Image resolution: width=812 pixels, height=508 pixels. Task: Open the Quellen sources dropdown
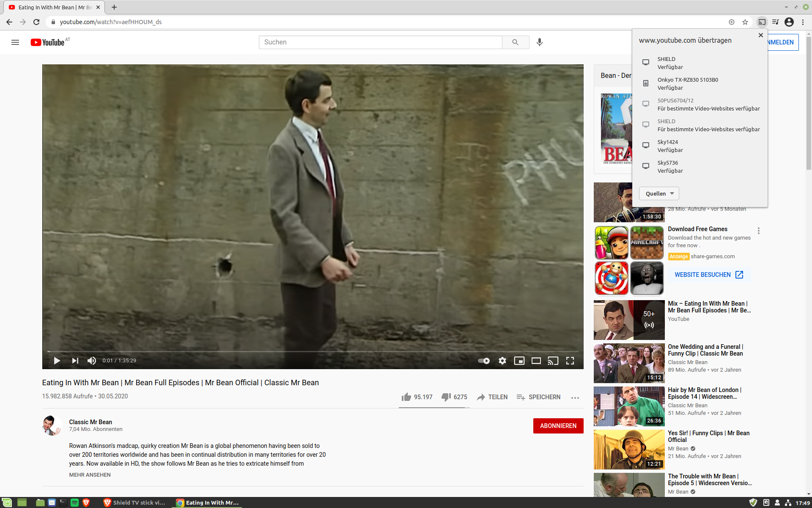coord(659,193)
